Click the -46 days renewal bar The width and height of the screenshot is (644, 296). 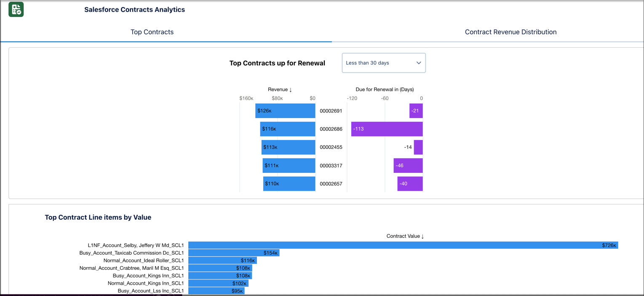(408, 165)
